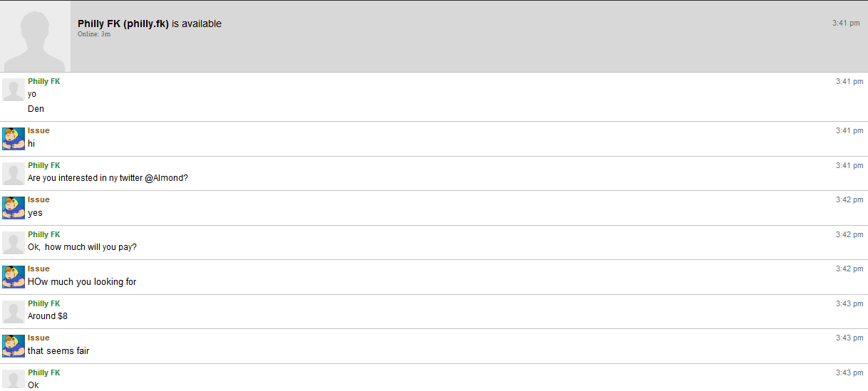Viewport: 868px width, 391px height.
Task: Click Issue avatar beside 'that seems fair'
Action: [14, 346]
